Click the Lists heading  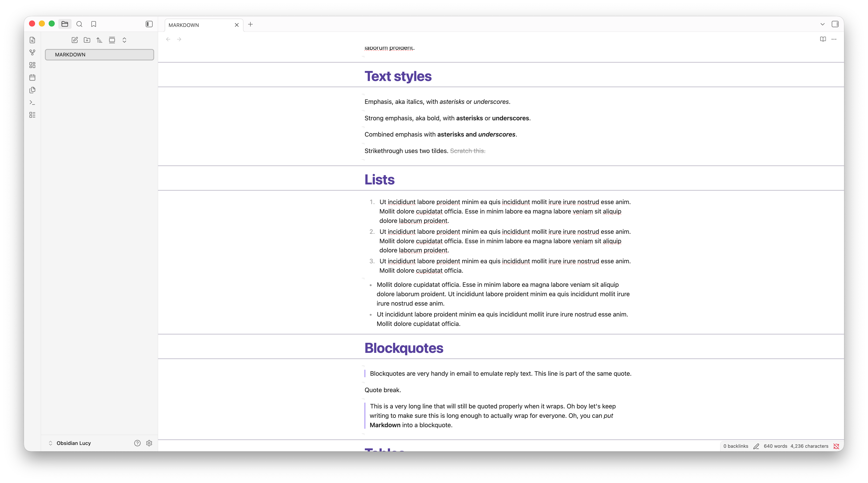click(379, 180)
